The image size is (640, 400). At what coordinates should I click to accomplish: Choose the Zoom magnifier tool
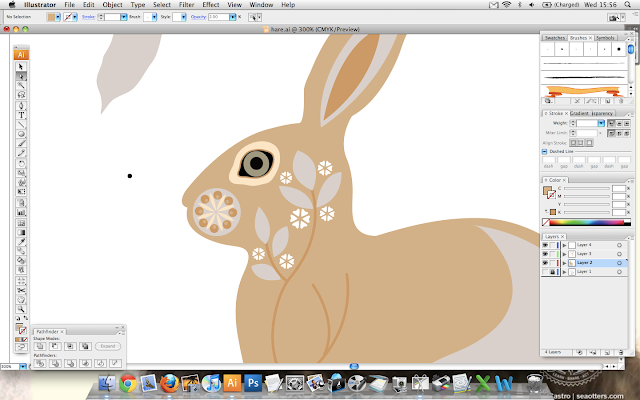click(x=20, y=310)
